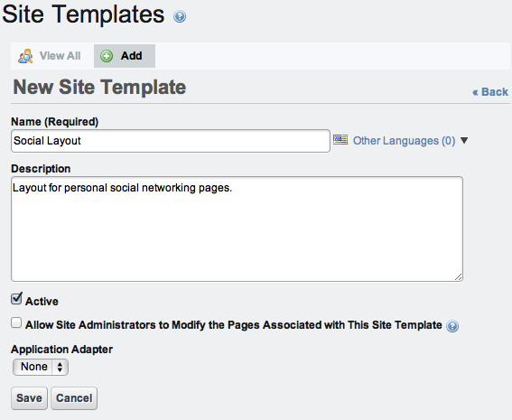Switch to the View All tab
512x420 pixels.
[x=50, y=56]
